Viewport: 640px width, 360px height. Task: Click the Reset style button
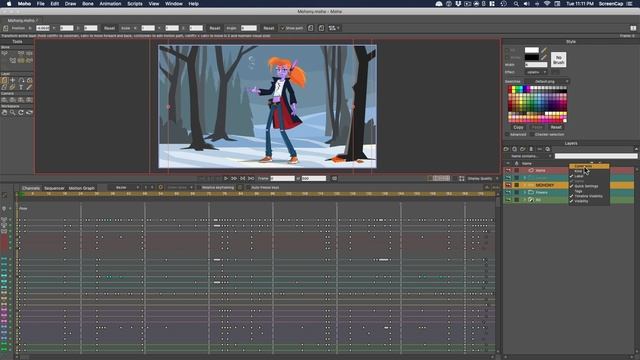[x=556, y=127]
